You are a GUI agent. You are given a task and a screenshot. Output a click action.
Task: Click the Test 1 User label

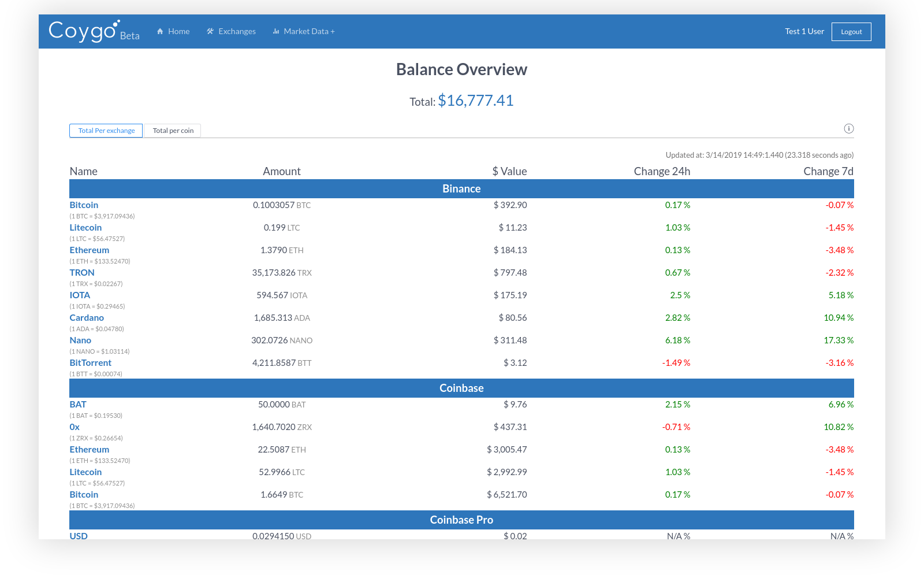pyautogui.click(x=804, y=31)
